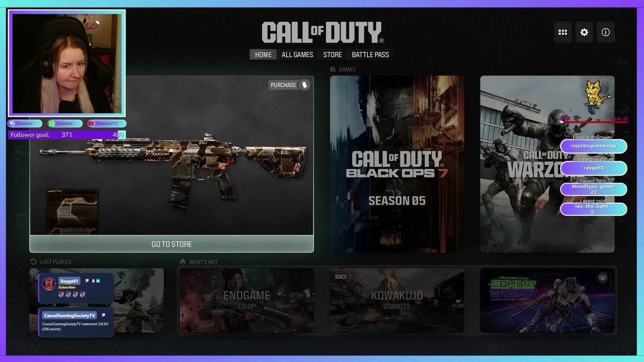Click the blue crown badge beside Rayge81
644x362 pixels.
pyautogui.click(x=98, y=281)
